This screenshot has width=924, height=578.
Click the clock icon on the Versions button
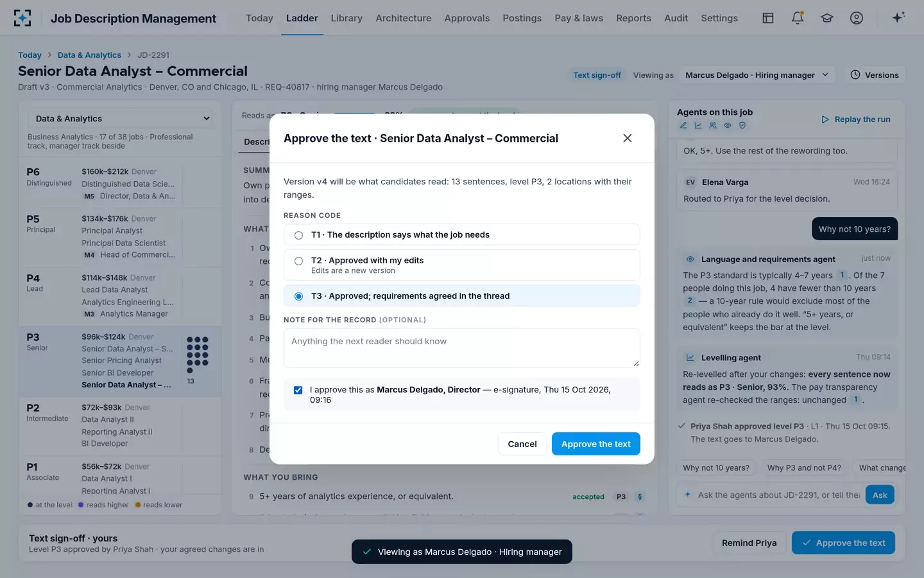pos(855,74)
